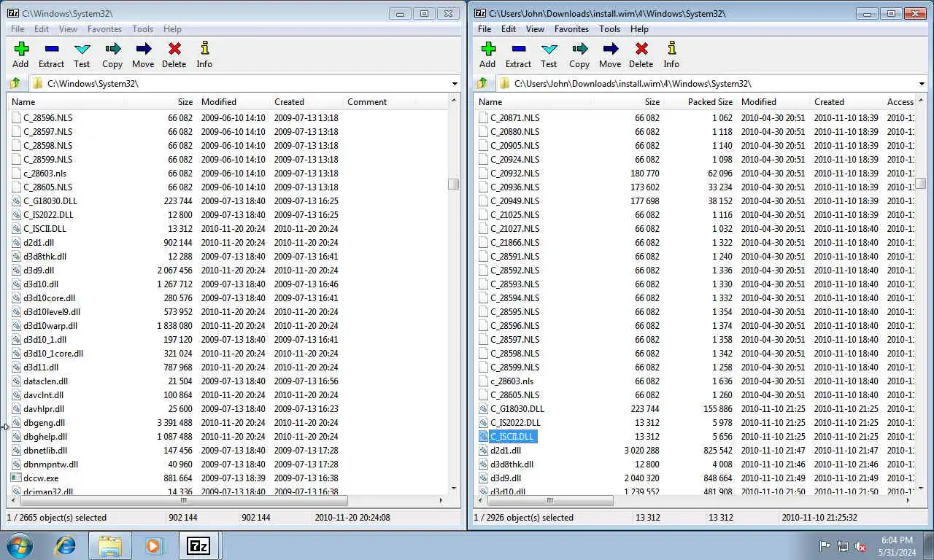Open Windows Explorer from taskbar
This screenshot has width=934, height=560.
(x=110, y=545)
